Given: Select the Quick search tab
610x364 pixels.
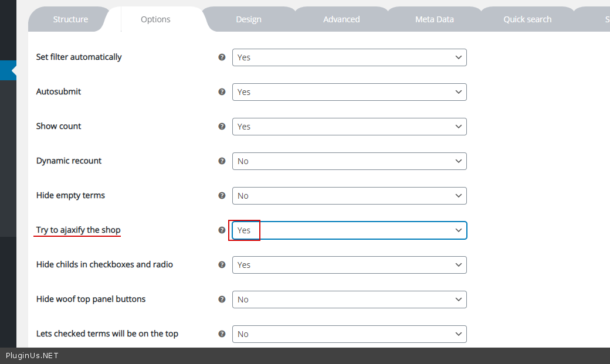Looking at the screenshot, I should pos(527,19).
